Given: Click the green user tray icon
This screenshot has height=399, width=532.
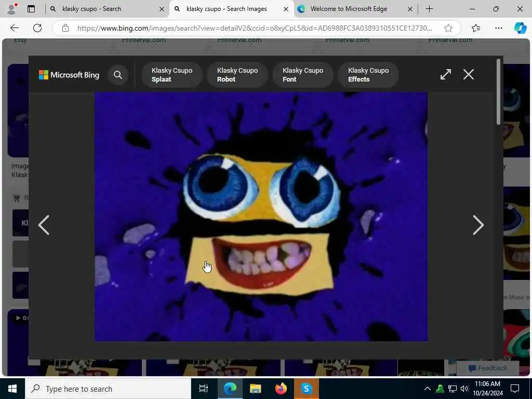Looking at the screenshot, I should pos(440,389).
